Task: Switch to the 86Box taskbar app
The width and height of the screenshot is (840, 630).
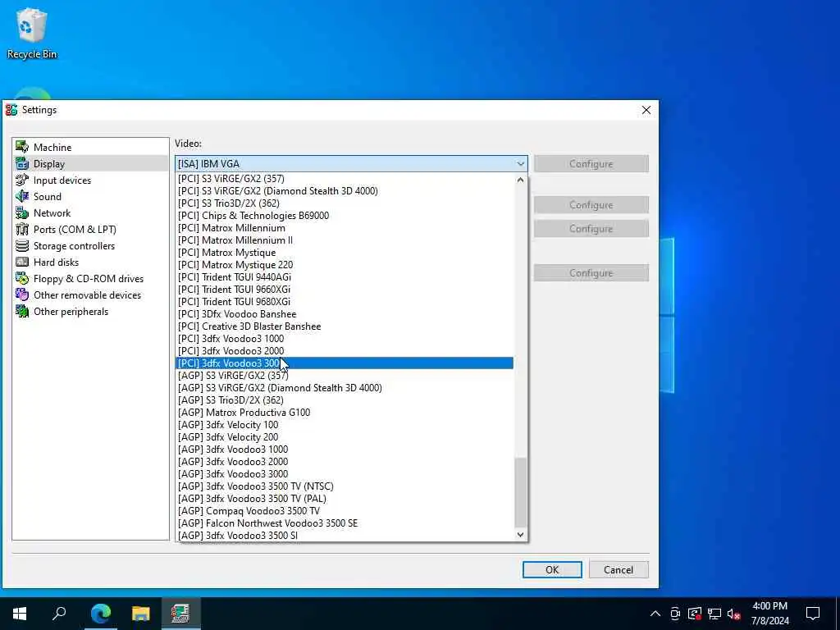Action: (x=180, y=614)
